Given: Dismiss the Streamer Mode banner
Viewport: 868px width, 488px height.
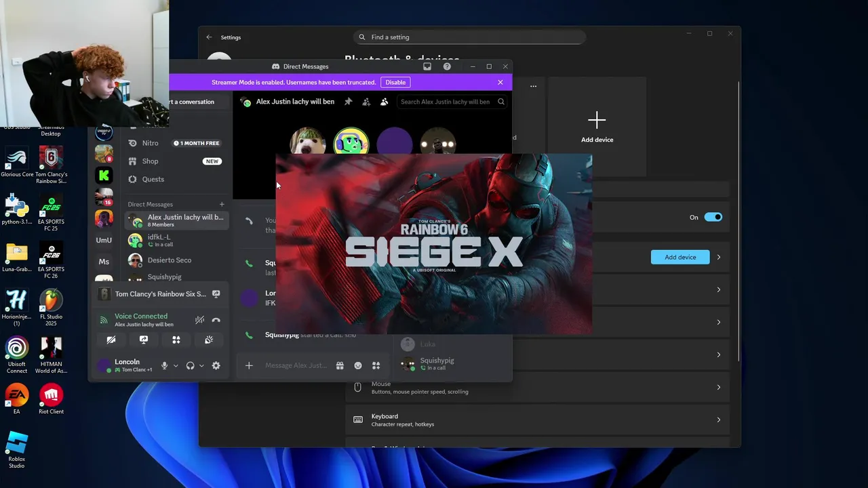Looking at the screenshot, I should click(500, 82).
